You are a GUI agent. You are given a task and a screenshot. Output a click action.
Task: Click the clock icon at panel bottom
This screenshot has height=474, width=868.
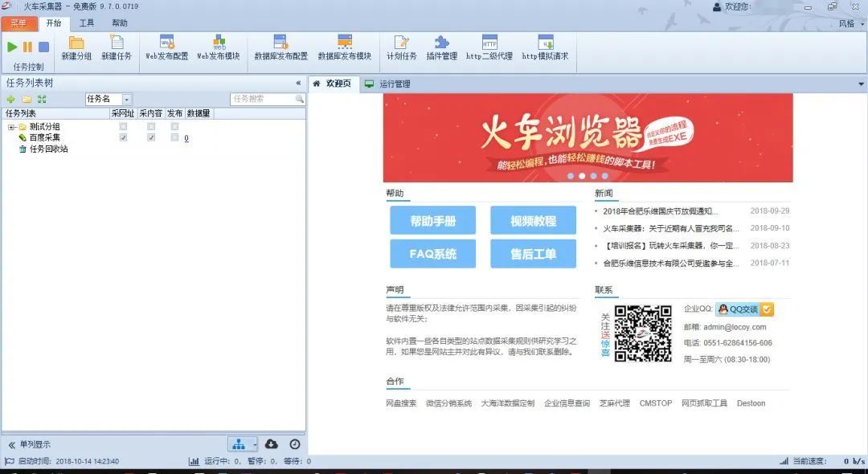295,444
